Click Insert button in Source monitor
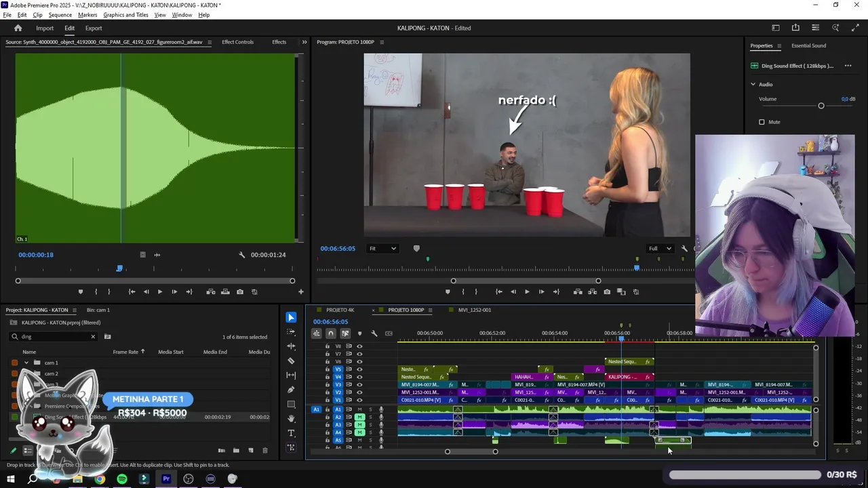868x488 pixels. click(x=211, y=291)
